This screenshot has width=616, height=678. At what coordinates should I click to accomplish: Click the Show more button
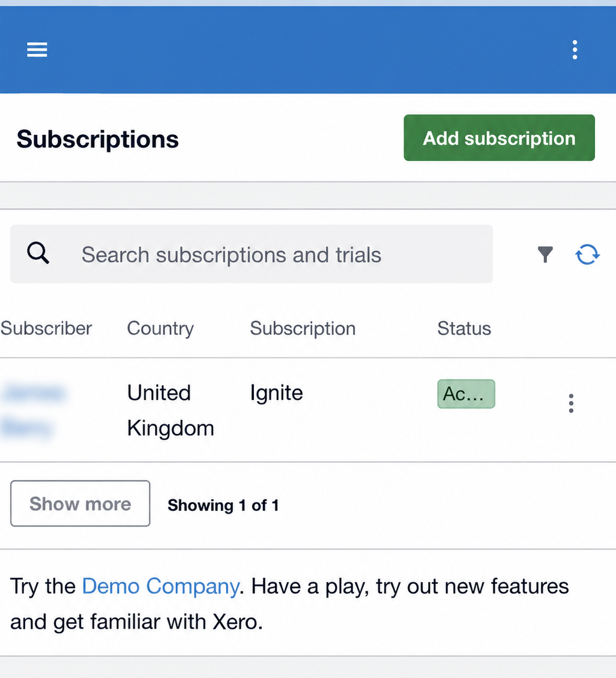[80, 503]
